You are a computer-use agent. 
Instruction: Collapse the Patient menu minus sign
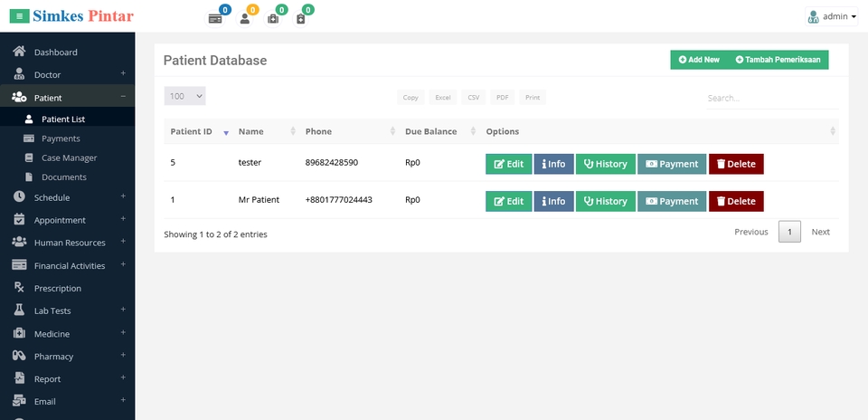[x=123, y=97]
